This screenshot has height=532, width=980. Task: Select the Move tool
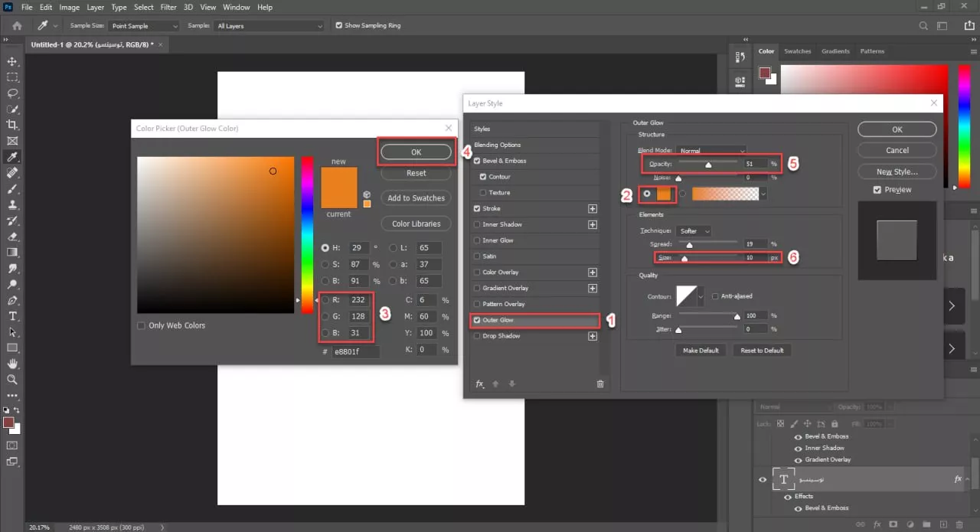(12, 61)
